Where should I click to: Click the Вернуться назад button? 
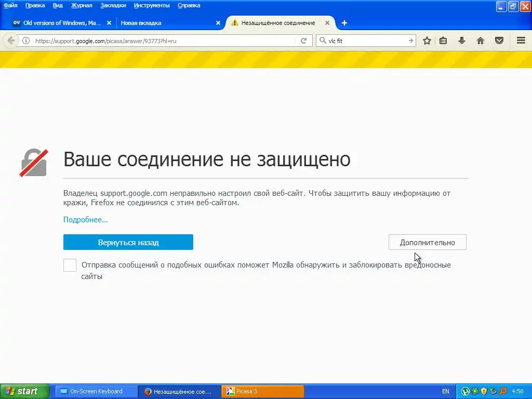(x=128, y=242)
